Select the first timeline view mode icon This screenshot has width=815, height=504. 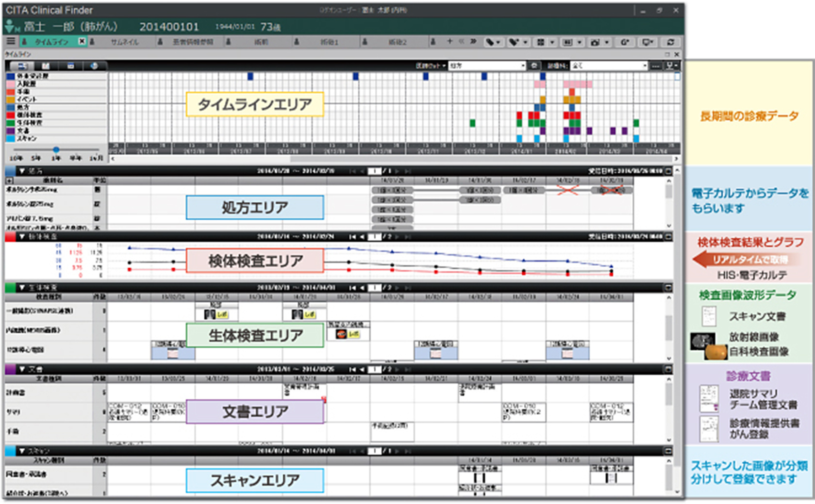[x=22, y=66]
